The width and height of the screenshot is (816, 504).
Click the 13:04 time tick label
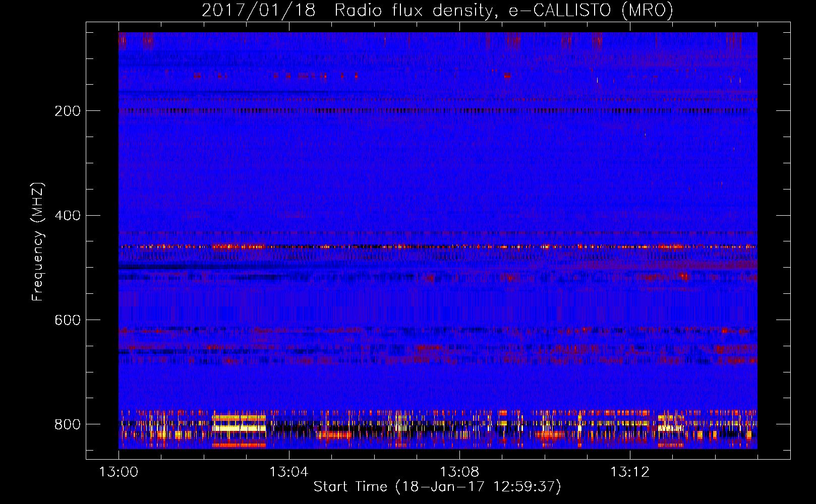[x=289, y=472]
